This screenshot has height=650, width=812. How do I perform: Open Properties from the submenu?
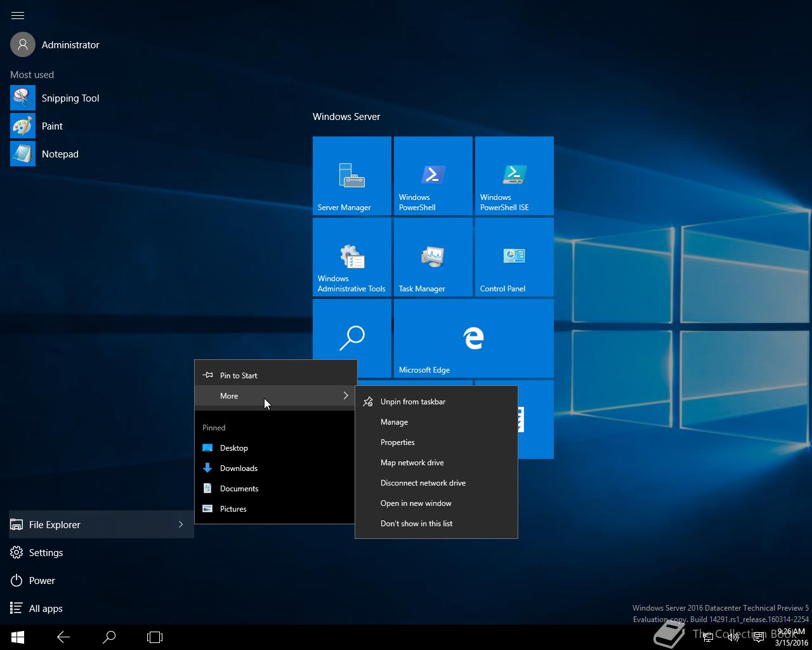pos(436,442)
